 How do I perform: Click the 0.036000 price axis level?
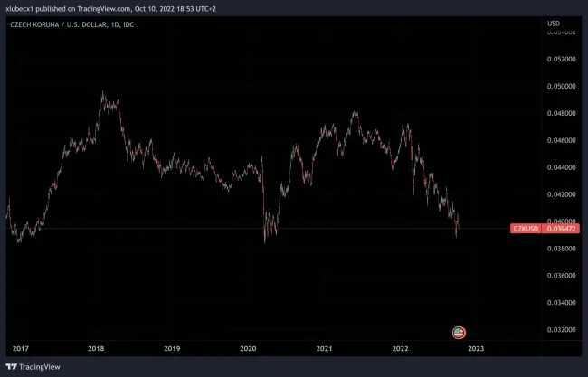coord(563,276)
